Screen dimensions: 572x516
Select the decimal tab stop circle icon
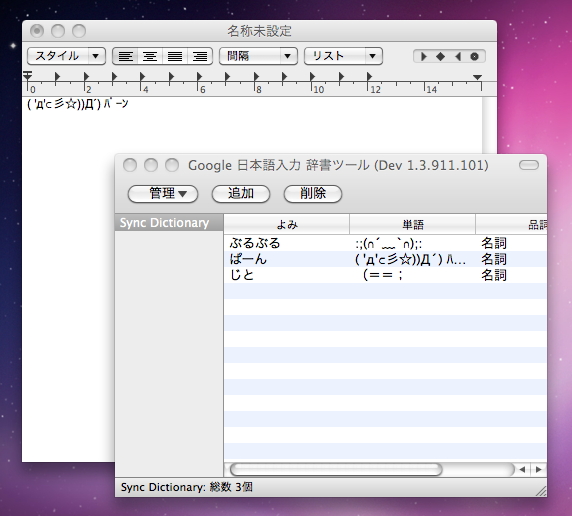click(x=474, y=57)
